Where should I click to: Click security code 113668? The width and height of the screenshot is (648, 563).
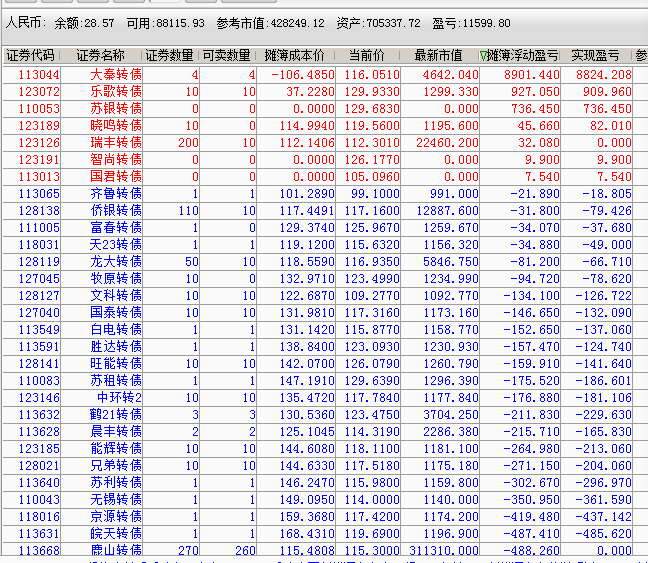[x=39, y=550]
